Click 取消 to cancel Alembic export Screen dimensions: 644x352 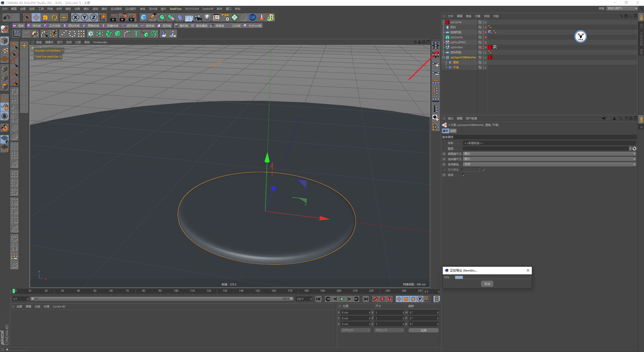click(x=487, y=284)
